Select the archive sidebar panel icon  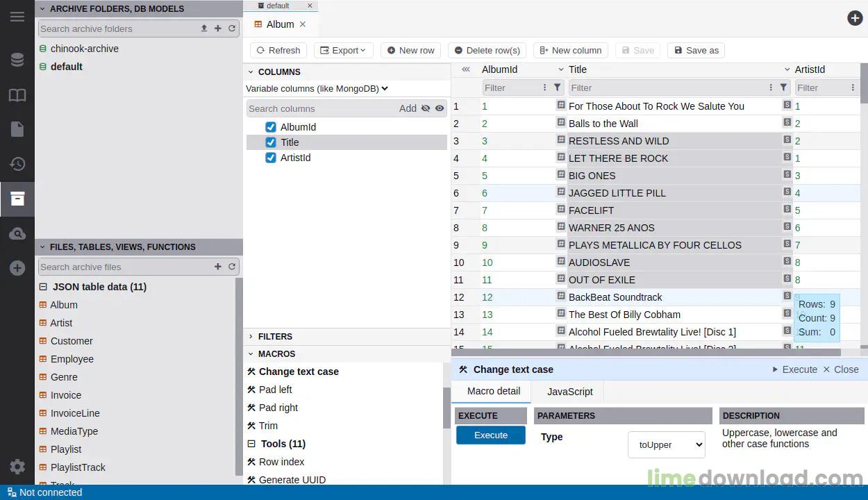(17, 199)
